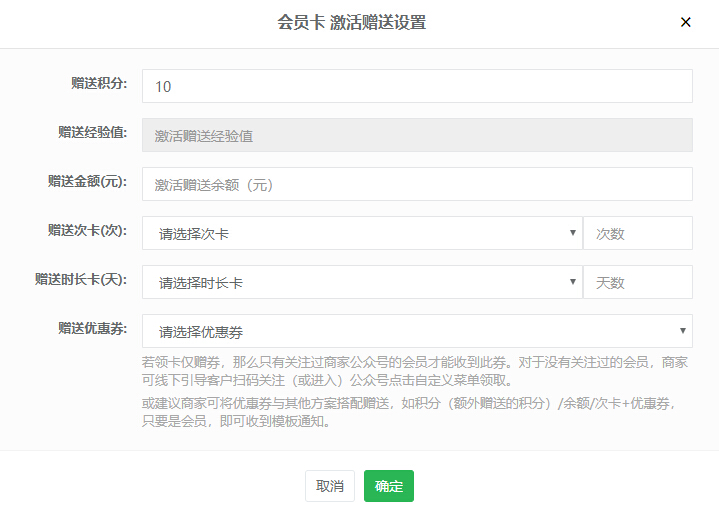Click the 赠送金额(元) label
The height and width of the screenshot is (512, 719).
click(x=88, y=182)
